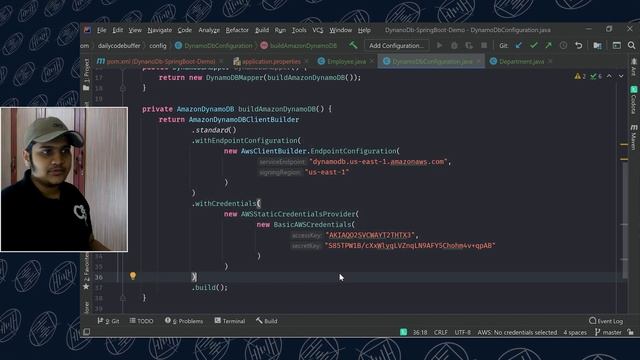Open the Refactor menu

click(237, 30)
